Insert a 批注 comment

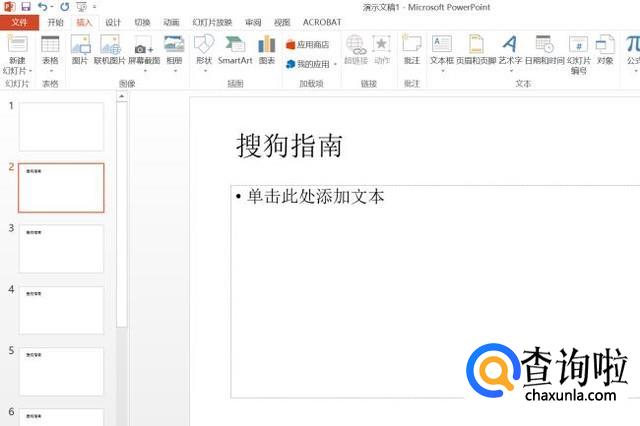click(x=411, y=49)
